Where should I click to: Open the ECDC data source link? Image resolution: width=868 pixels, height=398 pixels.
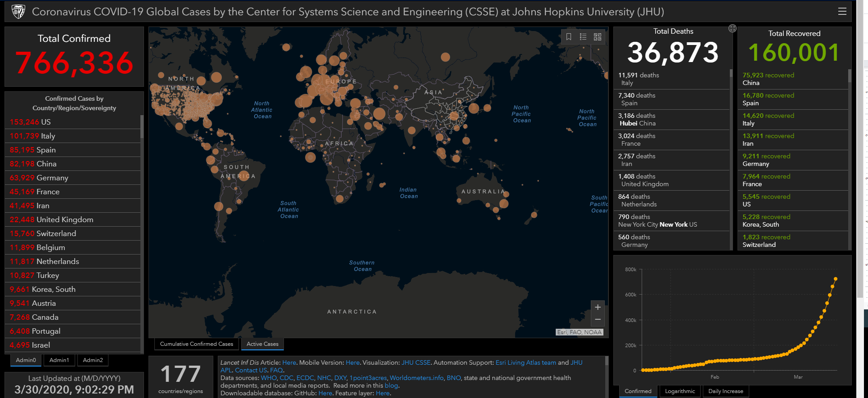coord(305,378)
